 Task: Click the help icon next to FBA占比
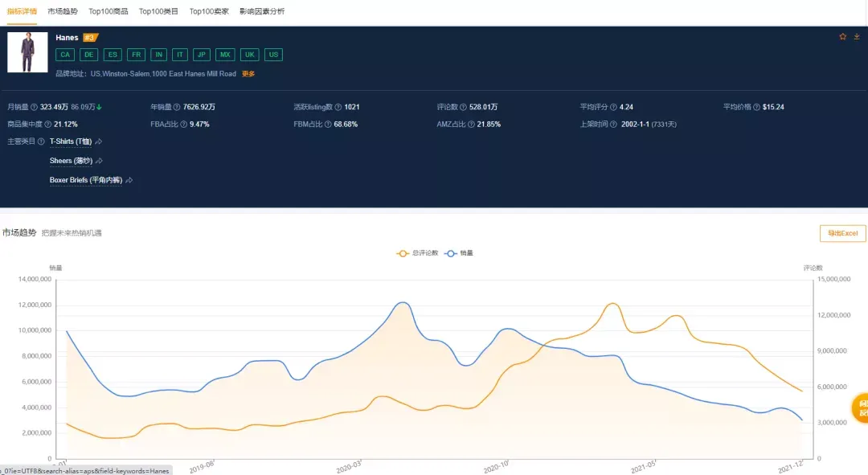tap(184, 124)
